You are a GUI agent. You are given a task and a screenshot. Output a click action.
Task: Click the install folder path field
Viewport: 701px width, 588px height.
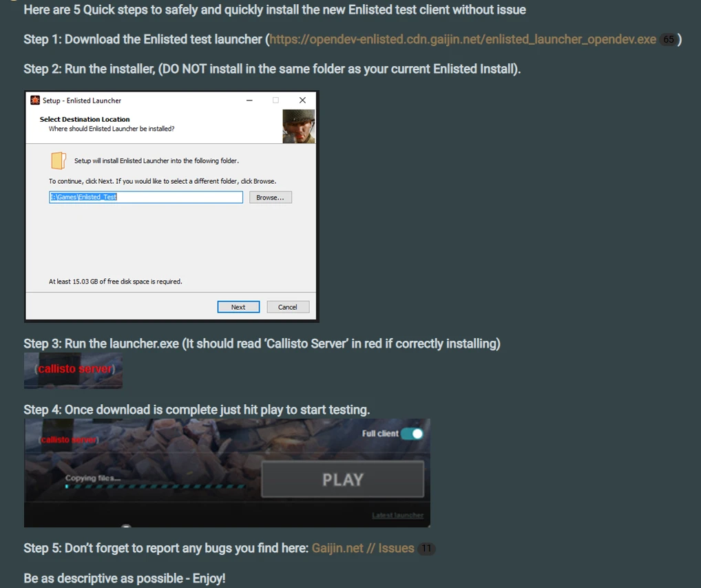tap(146, 197)
